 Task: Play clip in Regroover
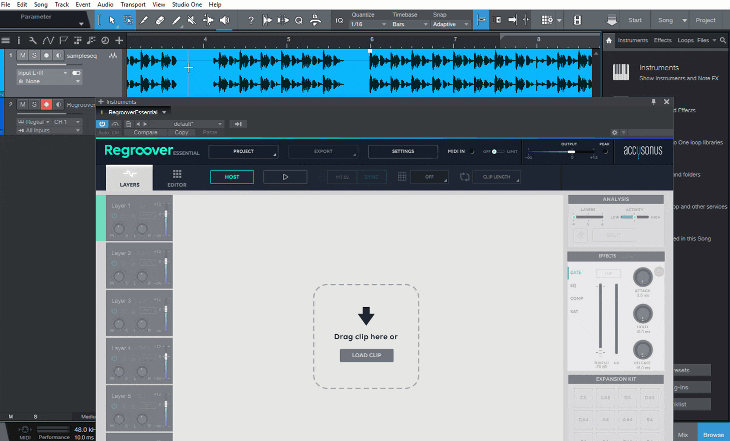(x=285, y=177)
